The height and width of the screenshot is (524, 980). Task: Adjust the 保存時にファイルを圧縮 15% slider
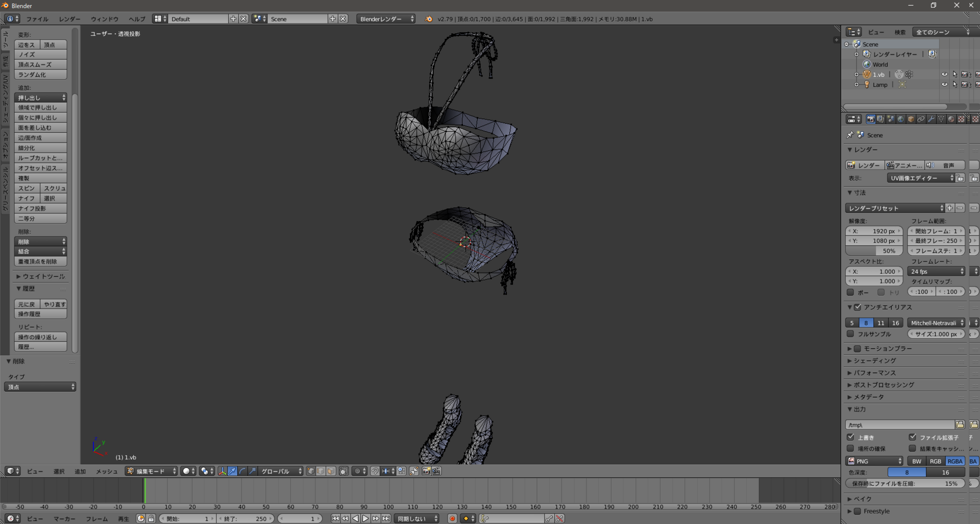905,483
